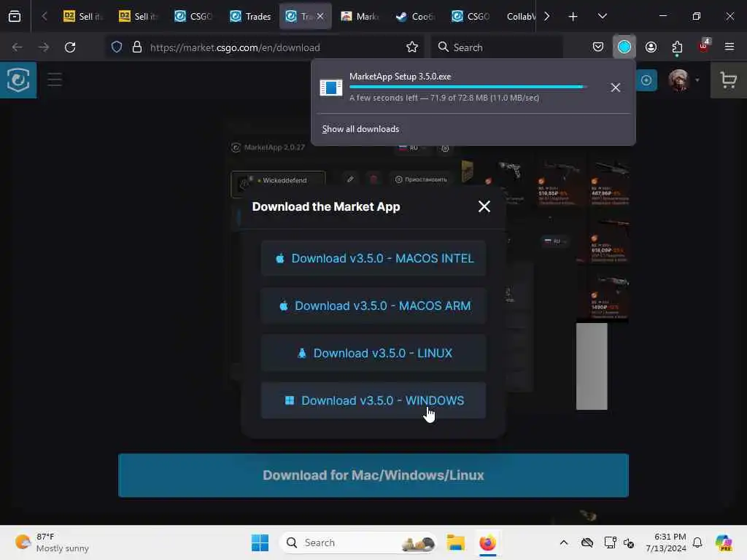Open the Firefox application menu

(x=729, y=47)
